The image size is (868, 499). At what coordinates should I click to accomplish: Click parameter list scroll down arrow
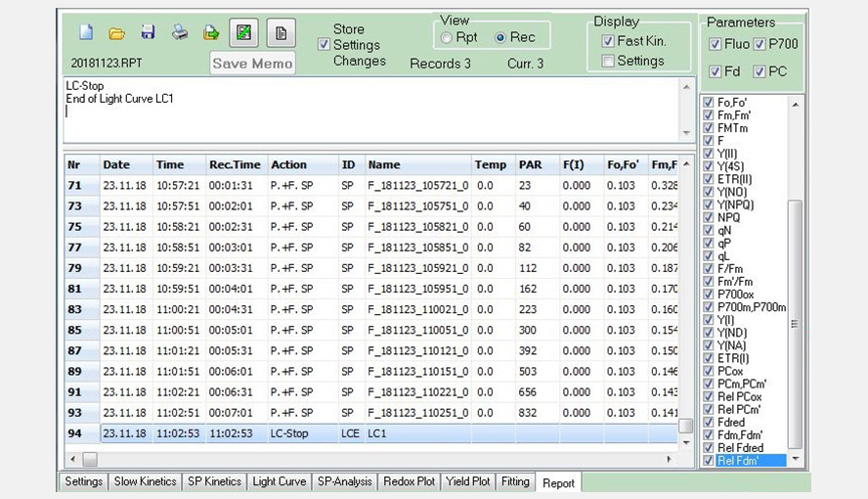click(x=796, y=459)
